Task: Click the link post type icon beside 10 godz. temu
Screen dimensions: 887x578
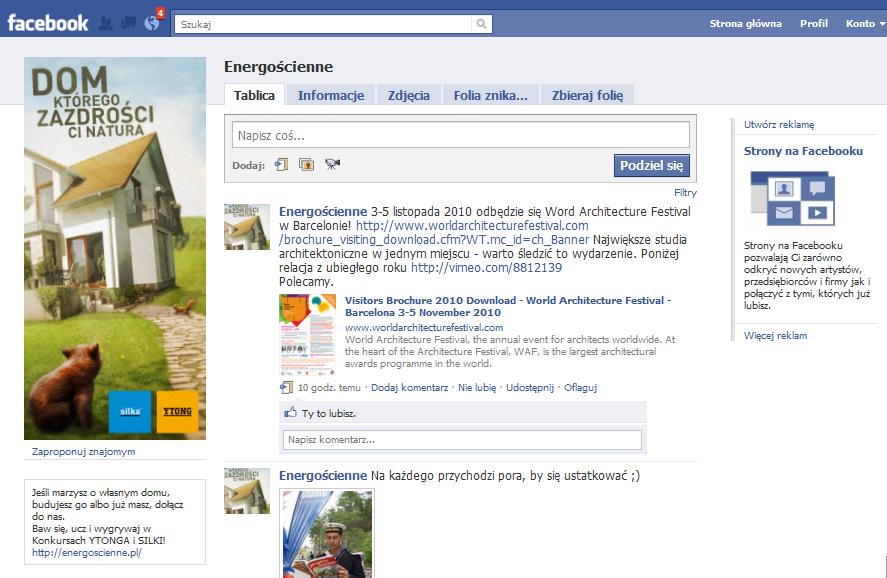Action: 286,387
